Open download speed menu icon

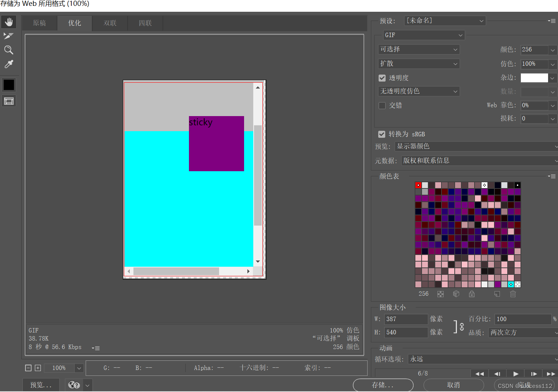(96, 348)
